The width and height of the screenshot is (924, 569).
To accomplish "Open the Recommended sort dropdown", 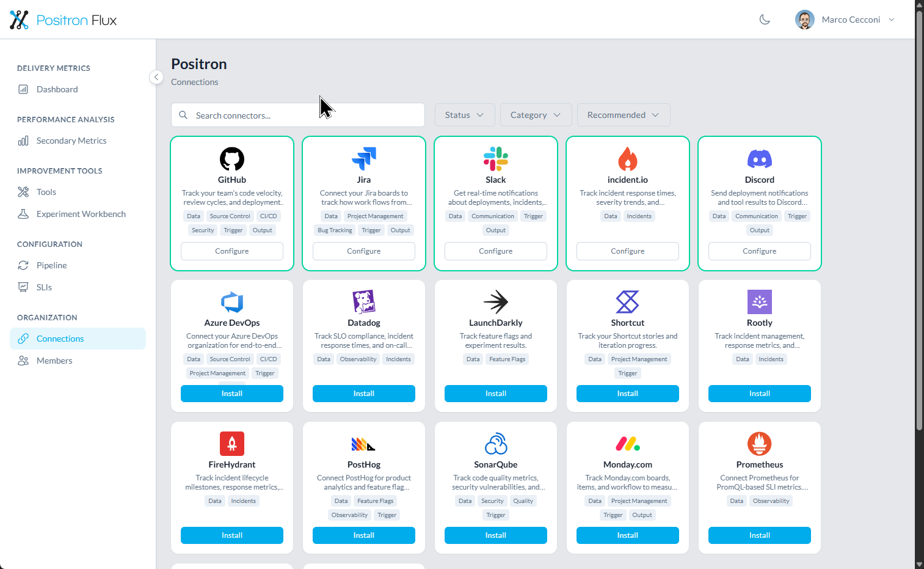I will tap(624, 115).
